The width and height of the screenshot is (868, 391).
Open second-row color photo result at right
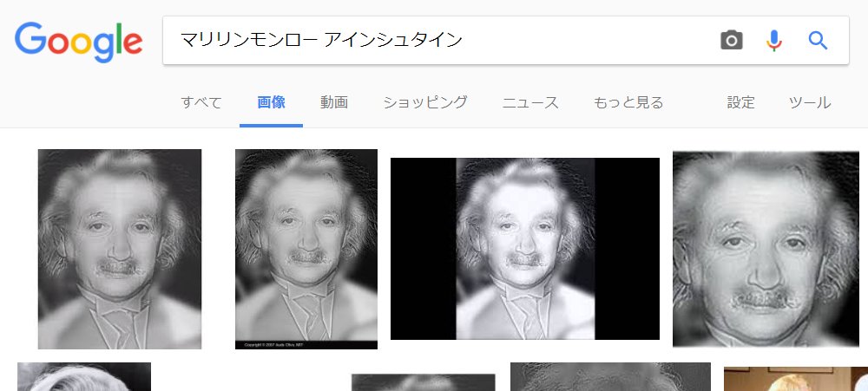[795, 379]
